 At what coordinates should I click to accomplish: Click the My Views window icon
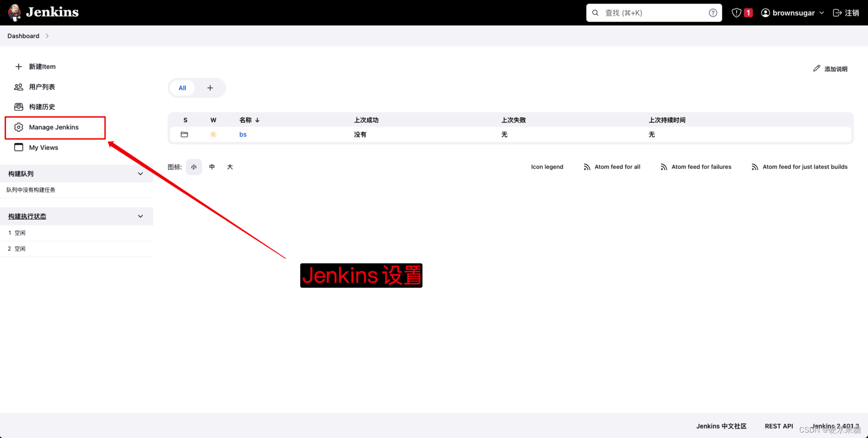(19, 147)
